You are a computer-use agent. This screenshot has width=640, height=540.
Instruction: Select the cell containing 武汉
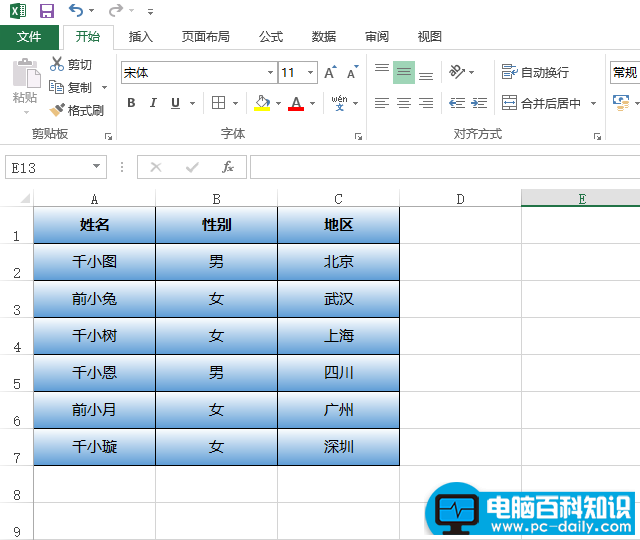click(x=338, y=299)
